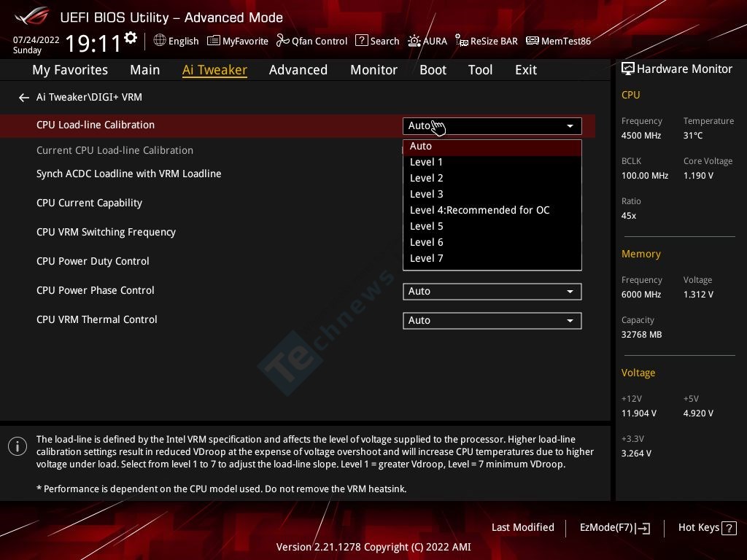Select the CPU VRM Thermal Control label

[x=97, y=319]
